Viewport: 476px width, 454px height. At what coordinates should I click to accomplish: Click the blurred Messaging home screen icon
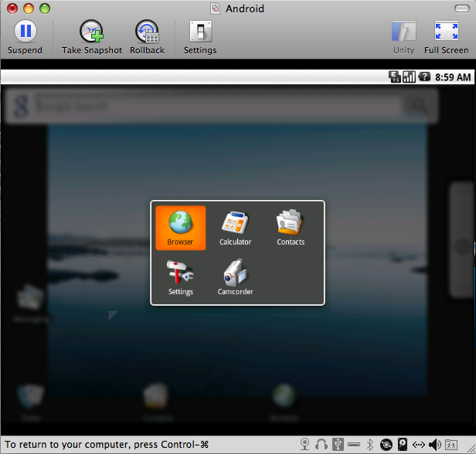click(30, 303)
